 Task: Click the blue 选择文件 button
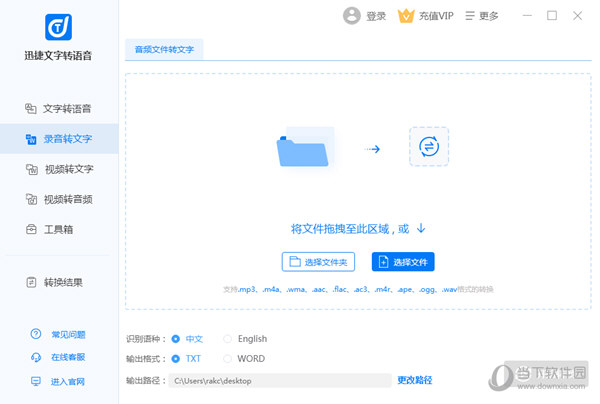point(403,262)
